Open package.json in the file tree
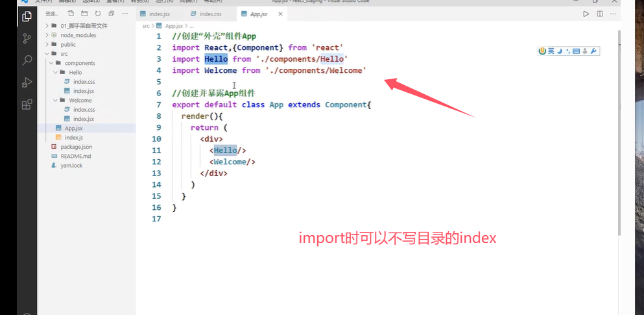The height and width of the screenshot is (315, 644). (x=76, y=147)
